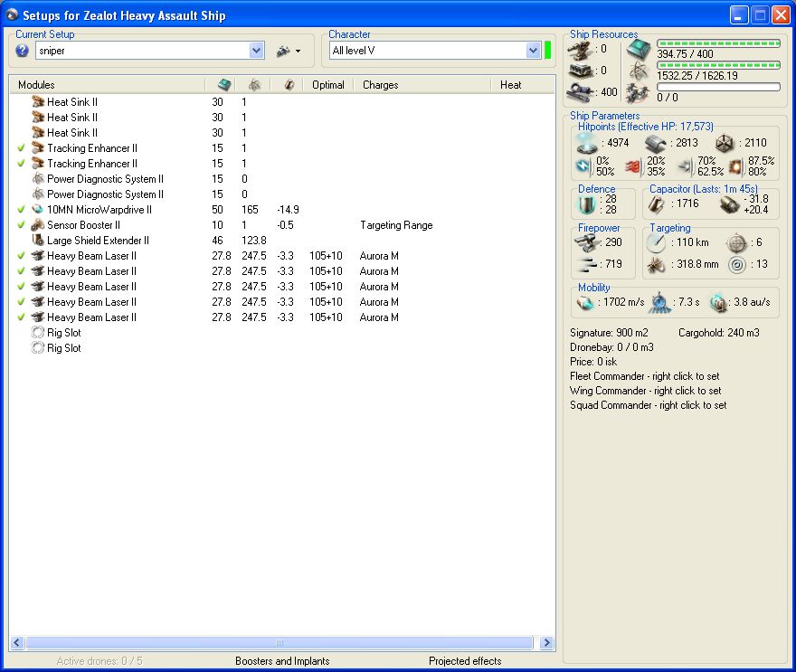The image size is (796, 672).
Task: Click the max velocity icon showing 1702 m/s
Action: (x=585, y=302)
